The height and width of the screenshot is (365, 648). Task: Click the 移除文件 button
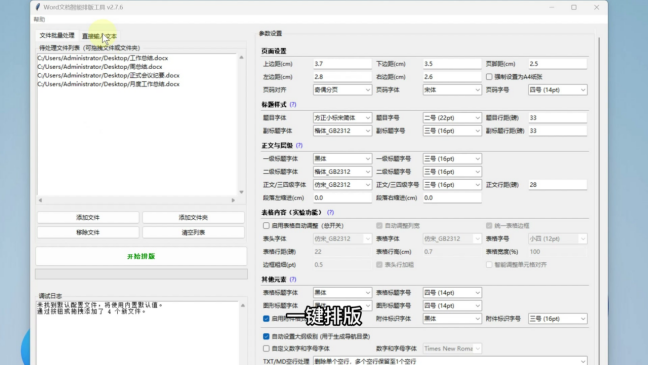pos(88,232)
